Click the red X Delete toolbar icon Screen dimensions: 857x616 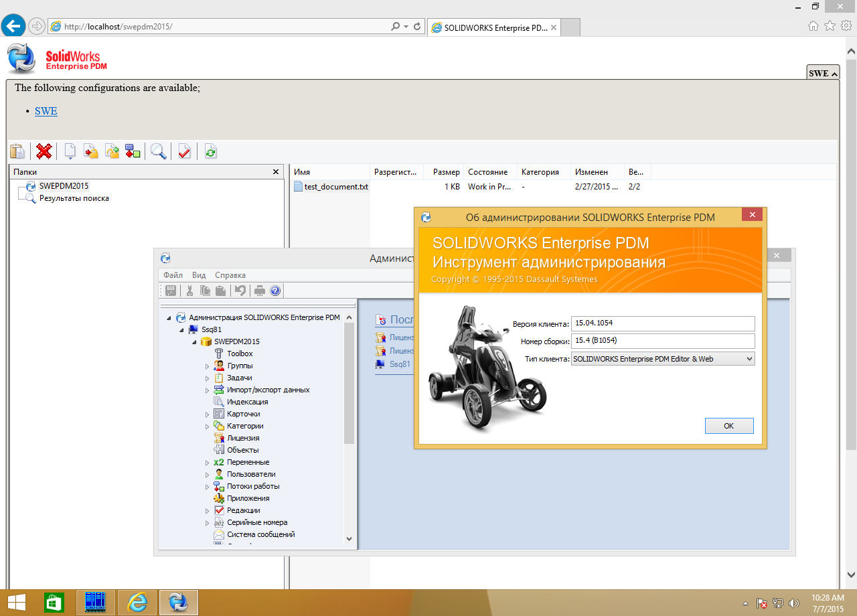[44, 151]
